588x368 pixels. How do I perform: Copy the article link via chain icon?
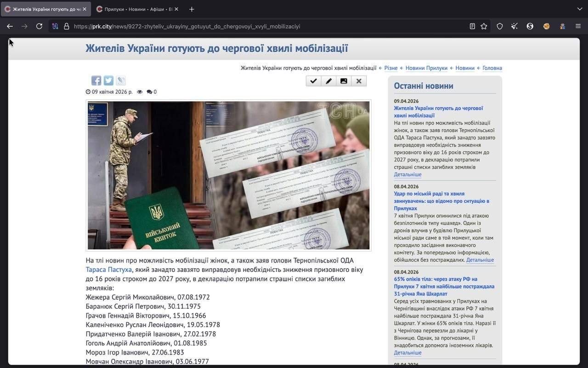[120, 80]
